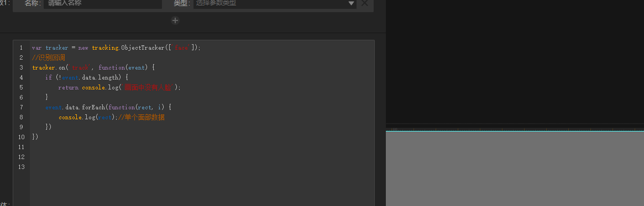Click the if statement on line 4

click(49, 77)
